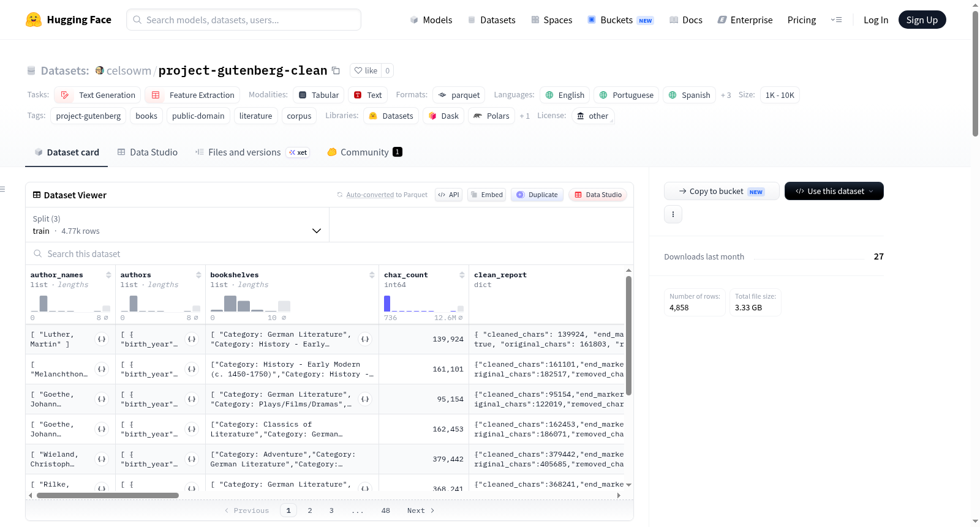Click the Embed button
Screen dimensions: 980x527
[x=486, y=195]
